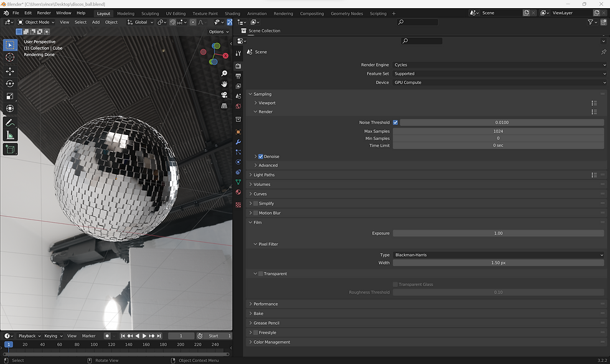Open the Render menu
Screen dimensions: 610x364
pos(44,13)
